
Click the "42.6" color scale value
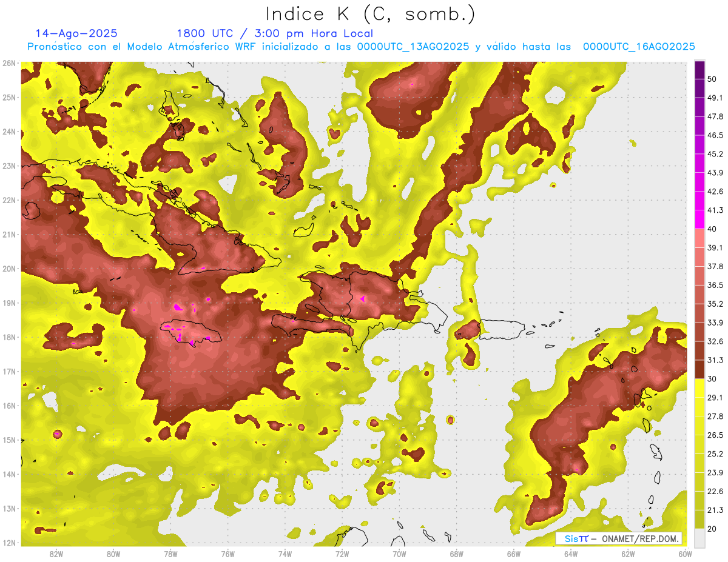[x=715, y=192]
